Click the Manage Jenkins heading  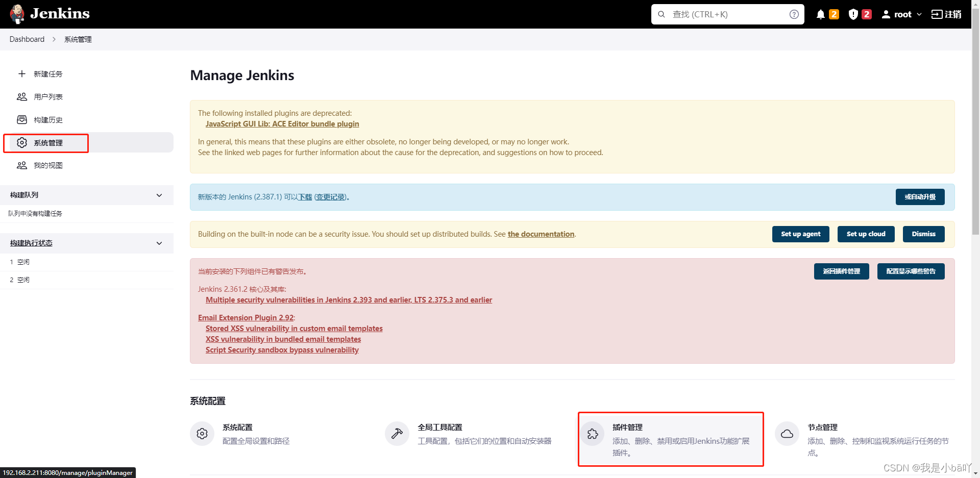pos(242,76)
